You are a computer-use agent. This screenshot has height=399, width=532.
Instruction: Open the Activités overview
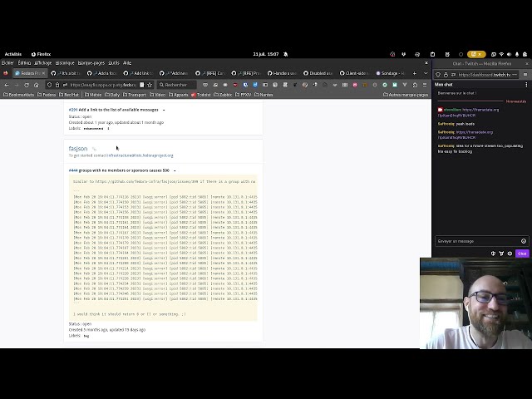tap(13, 54)
